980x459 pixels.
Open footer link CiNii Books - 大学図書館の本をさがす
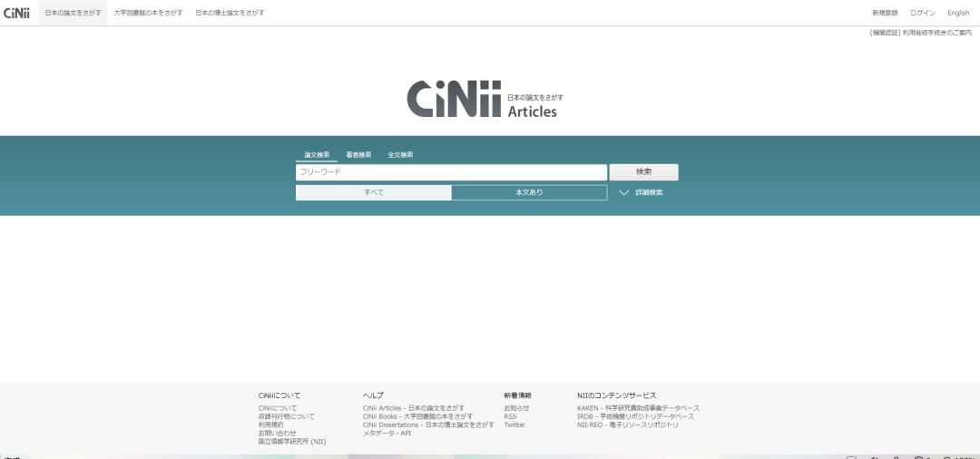417,416
